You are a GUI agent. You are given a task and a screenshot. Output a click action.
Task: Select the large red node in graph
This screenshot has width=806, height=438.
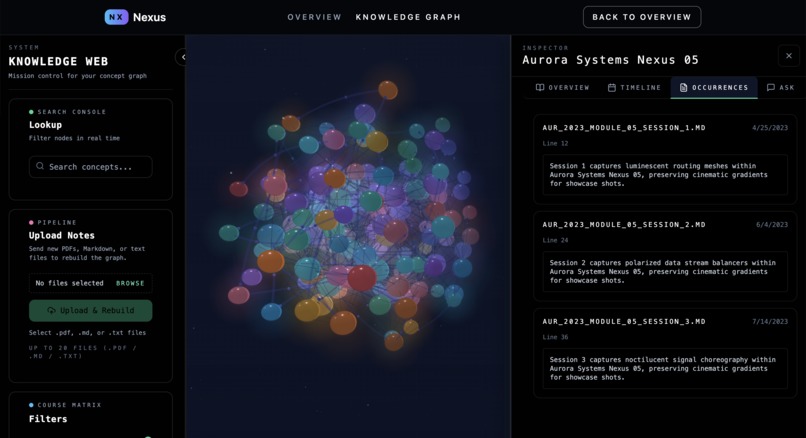click(362, 278)
